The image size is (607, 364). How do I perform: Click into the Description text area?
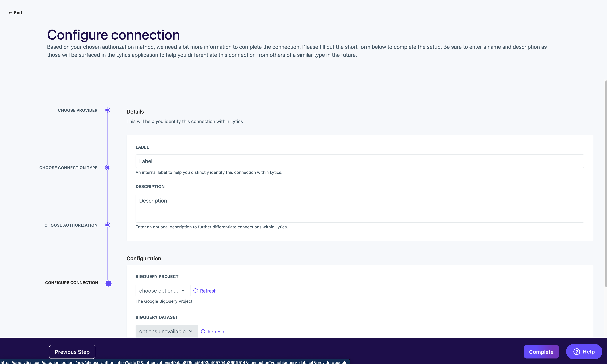360,208
